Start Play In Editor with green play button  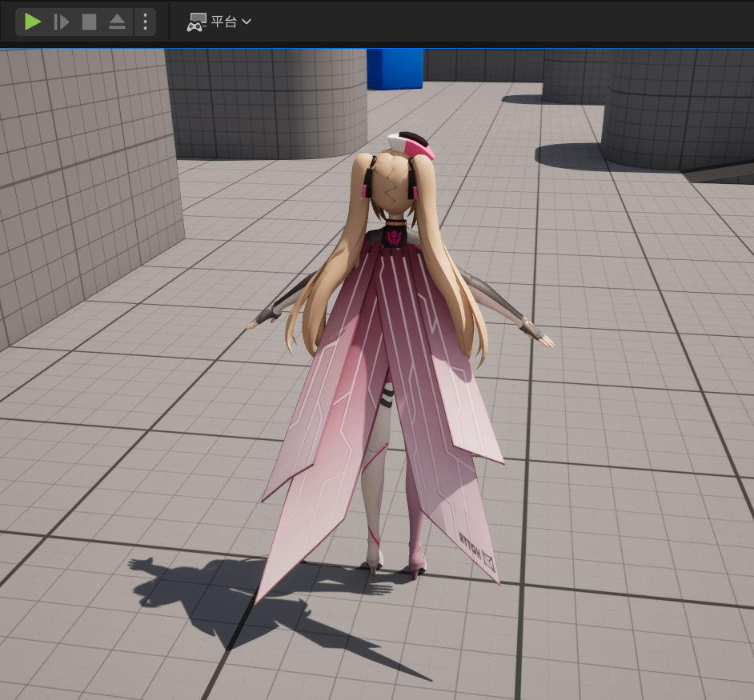click(x=32, y=22)
